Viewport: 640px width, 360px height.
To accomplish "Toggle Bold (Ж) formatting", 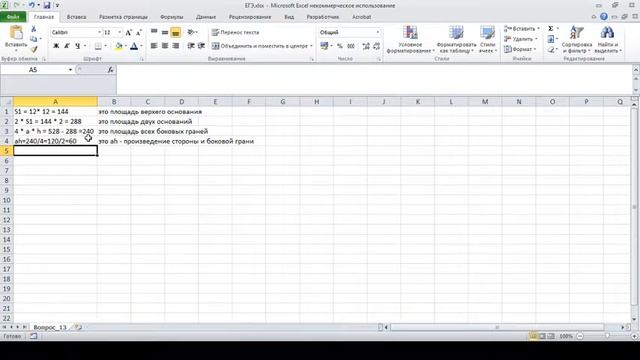I will [56, 46].
